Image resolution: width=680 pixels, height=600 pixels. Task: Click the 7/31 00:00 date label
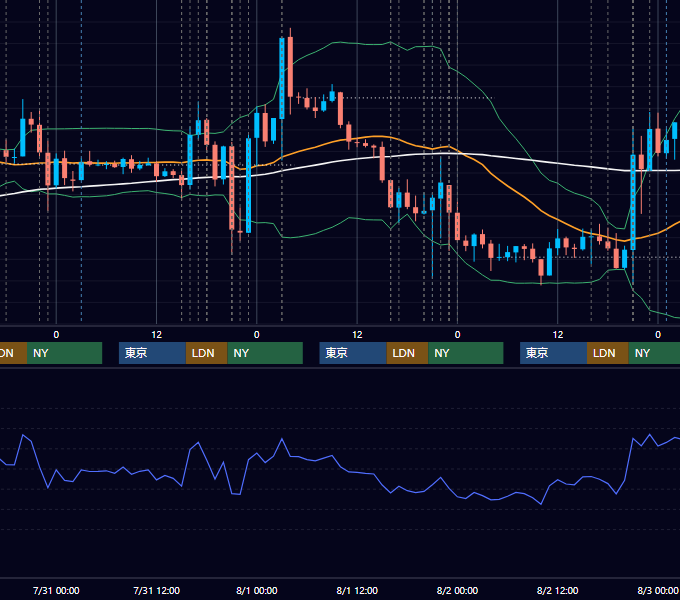pos(56,590)
